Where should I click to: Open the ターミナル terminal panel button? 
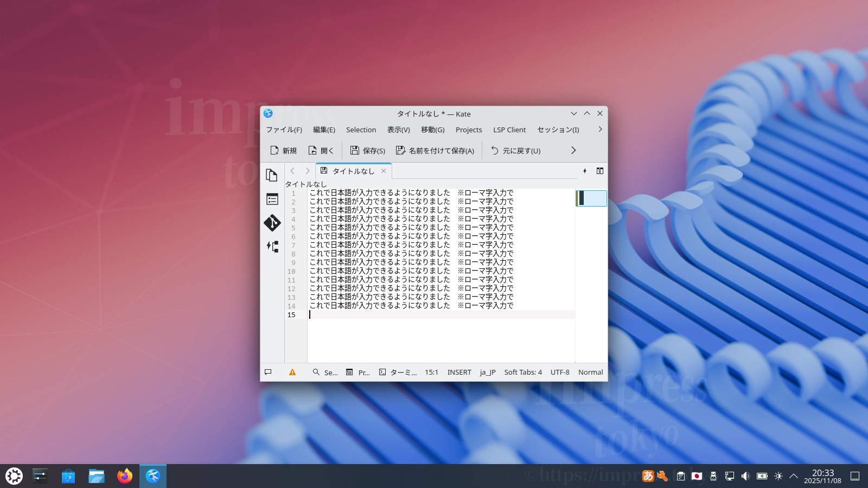click(398, 372)
